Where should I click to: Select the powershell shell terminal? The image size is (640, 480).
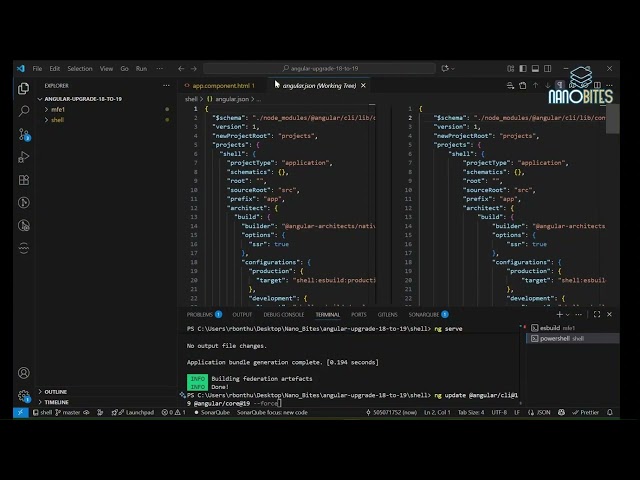[573, 338]
